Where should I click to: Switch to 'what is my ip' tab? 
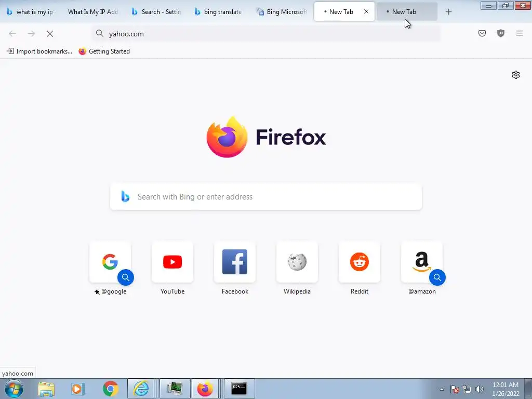coord(32,12)
